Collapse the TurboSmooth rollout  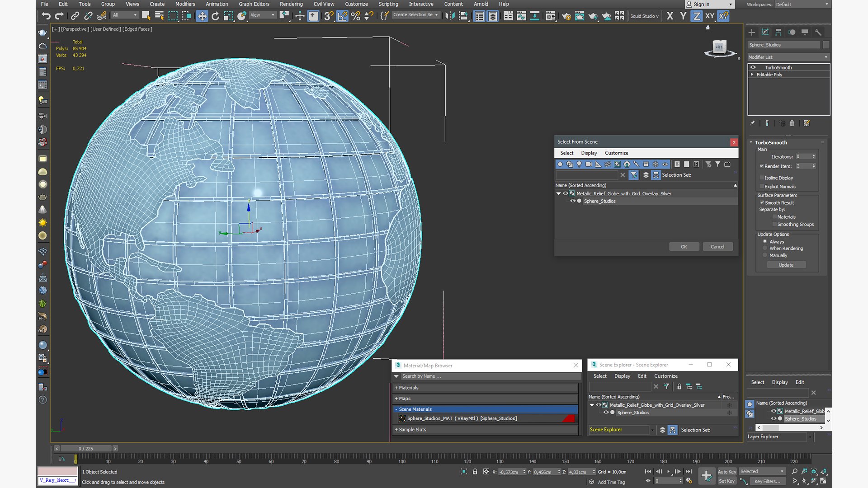[x=751, y=142]
